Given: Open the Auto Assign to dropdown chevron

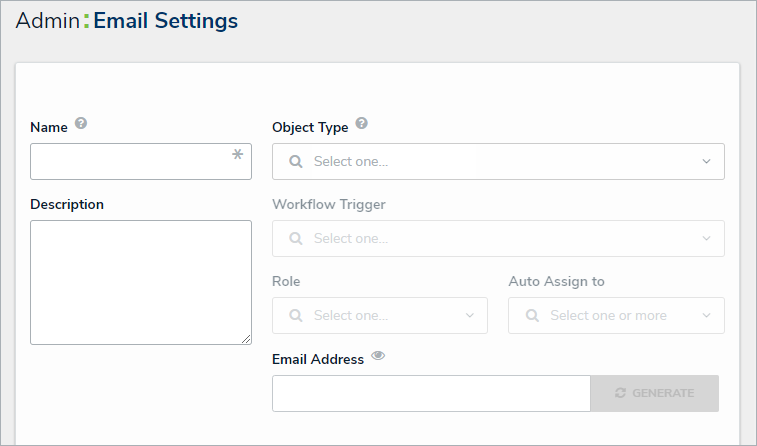Looking at the screenshot, I should 706,316.
